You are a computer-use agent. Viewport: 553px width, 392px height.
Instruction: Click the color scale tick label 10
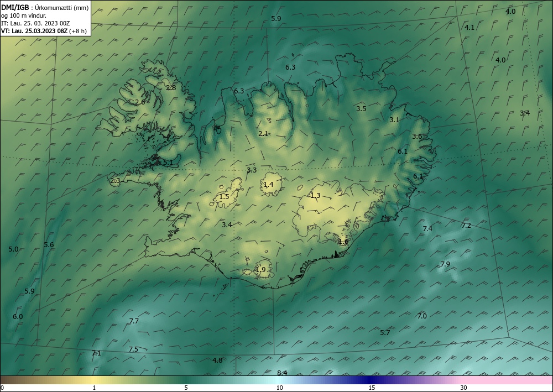(x=280, y=388)
